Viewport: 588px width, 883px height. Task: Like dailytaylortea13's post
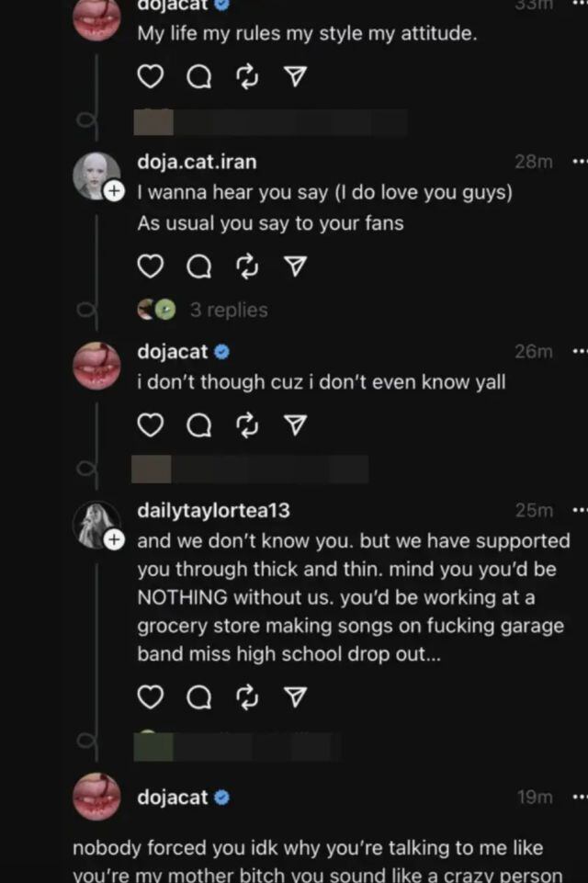coord(150,699)
